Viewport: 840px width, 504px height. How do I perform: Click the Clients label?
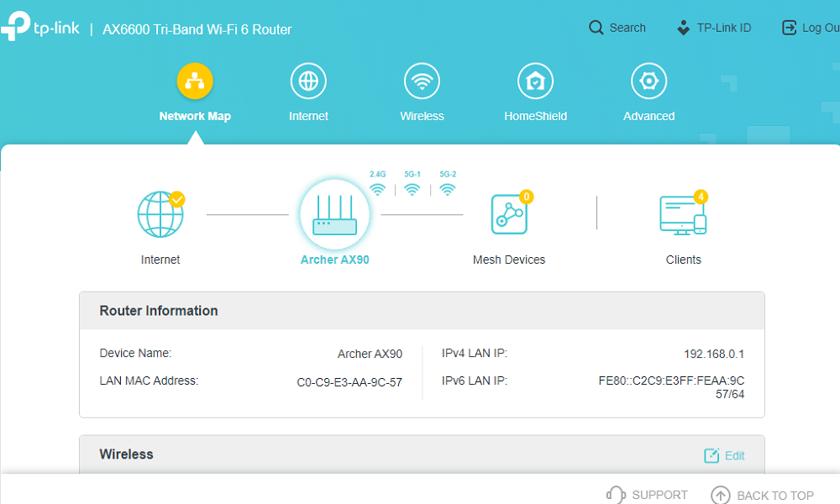[x=683, y=260]
